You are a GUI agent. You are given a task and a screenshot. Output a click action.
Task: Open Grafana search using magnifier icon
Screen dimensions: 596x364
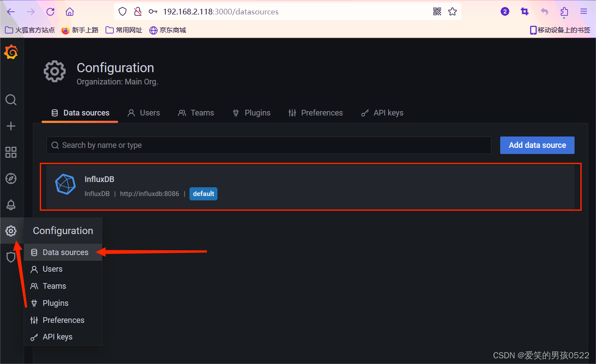[x=11, y=100]
